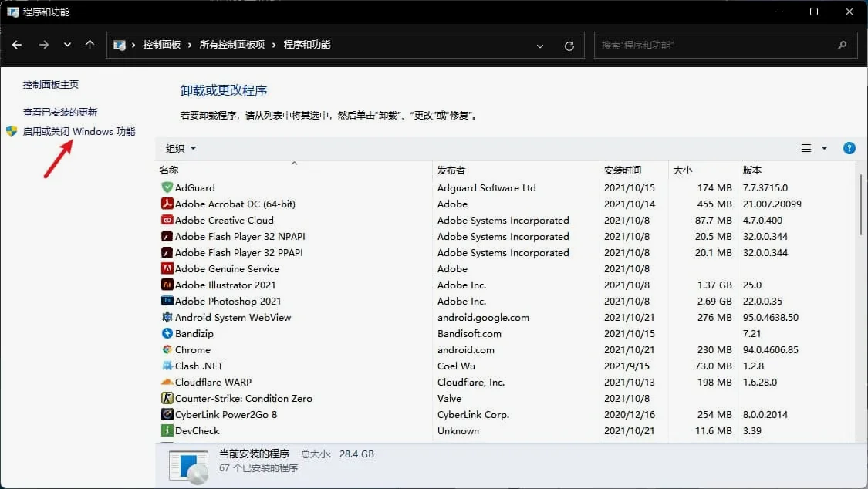Open 控制面板主页 link
The image size is (868, 489).
(50, 85)
